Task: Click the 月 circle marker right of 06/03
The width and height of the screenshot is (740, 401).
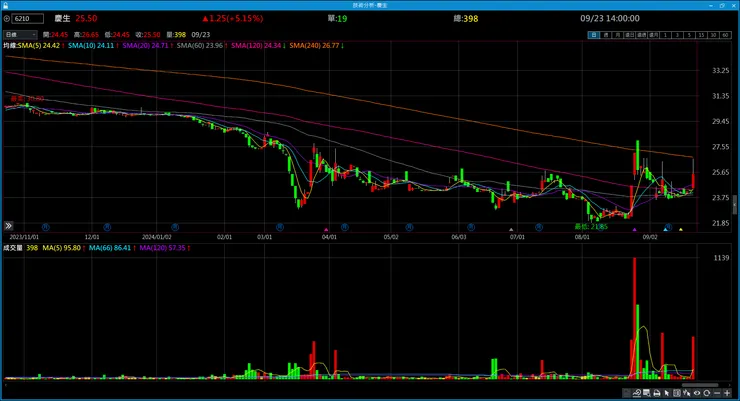Action: pyautogui.click(x=471, y=227)
